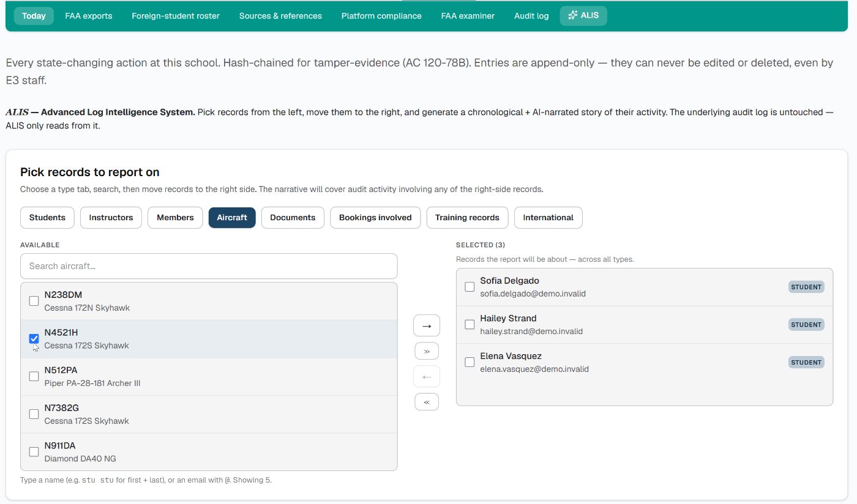
Task: Click STUDENT badge on Elena Vasquez row
Action: pyautogui.click(x=806, y=363)
